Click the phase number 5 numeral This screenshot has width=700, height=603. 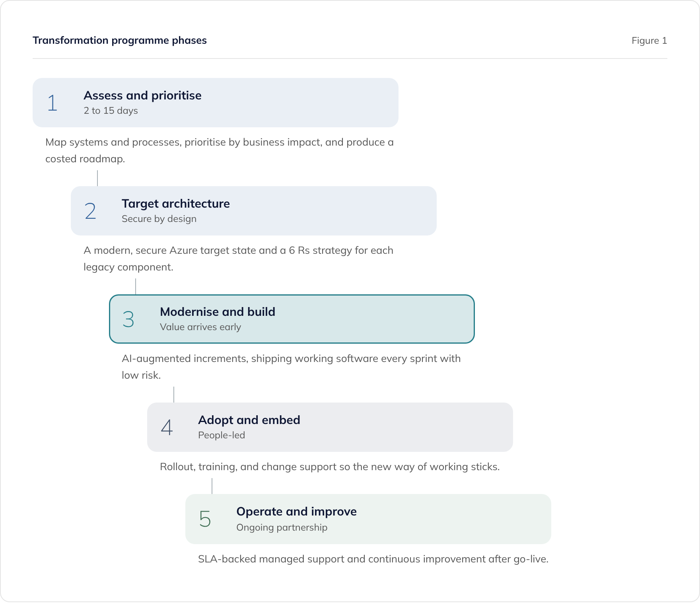(205, 519)
